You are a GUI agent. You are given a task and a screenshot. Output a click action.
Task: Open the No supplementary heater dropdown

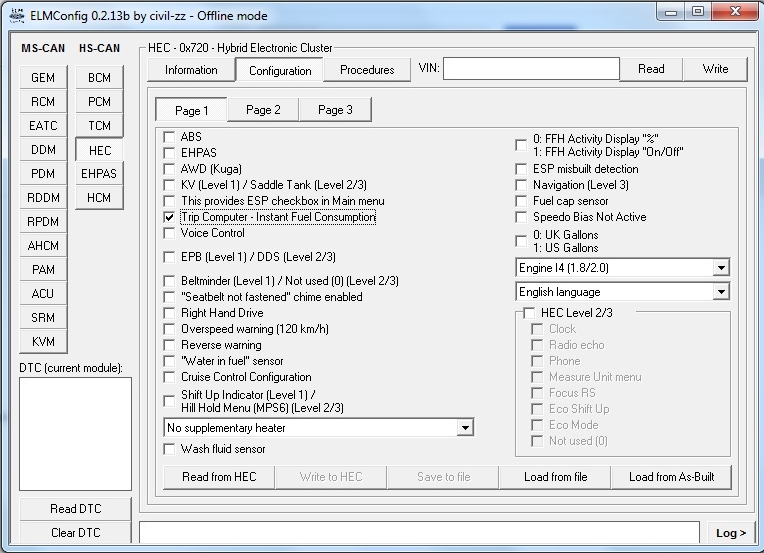tap(464, 428)
